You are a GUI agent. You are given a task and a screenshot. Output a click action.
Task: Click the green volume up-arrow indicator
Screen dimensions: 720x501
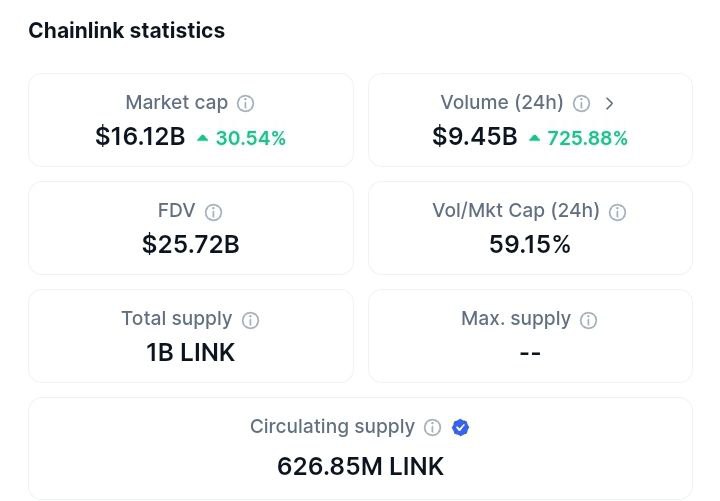click(x=534, y=138)
